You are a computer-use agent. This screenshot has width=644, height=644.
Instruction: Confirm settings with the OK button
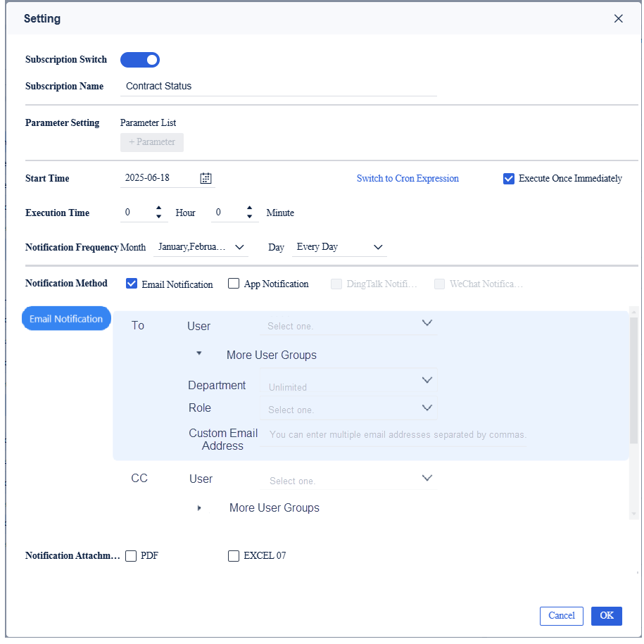point(606,615)
